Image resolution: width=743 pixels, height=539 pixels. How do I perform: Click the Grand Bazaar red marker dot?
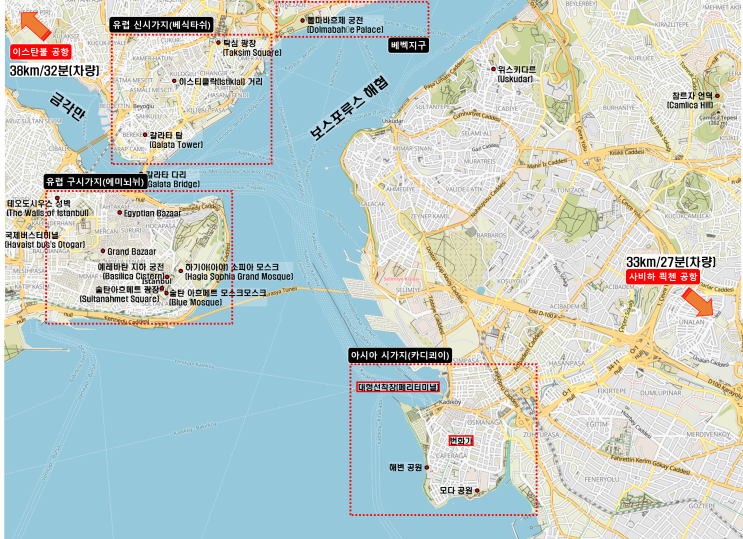point(103,251)
